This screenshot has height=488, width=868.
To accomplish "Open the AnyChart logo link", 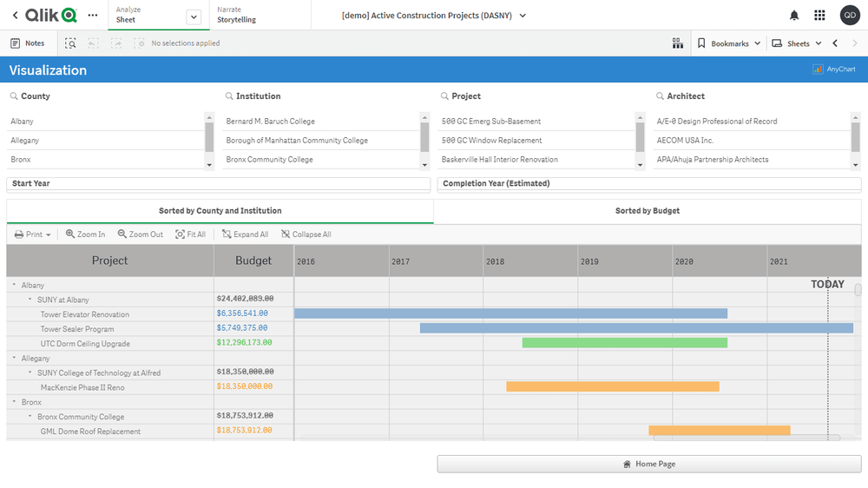I will tap(834, 69).
